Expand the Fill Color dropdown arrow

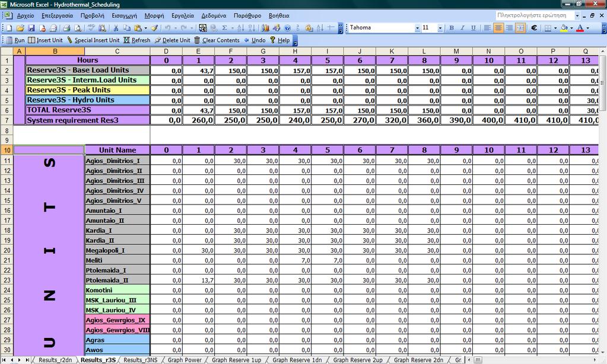[x=571, y=28]
